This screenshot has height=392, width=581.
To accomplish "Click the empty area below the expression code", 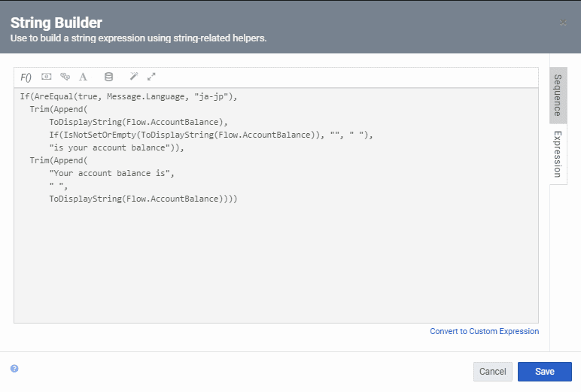I will (275, 263).
